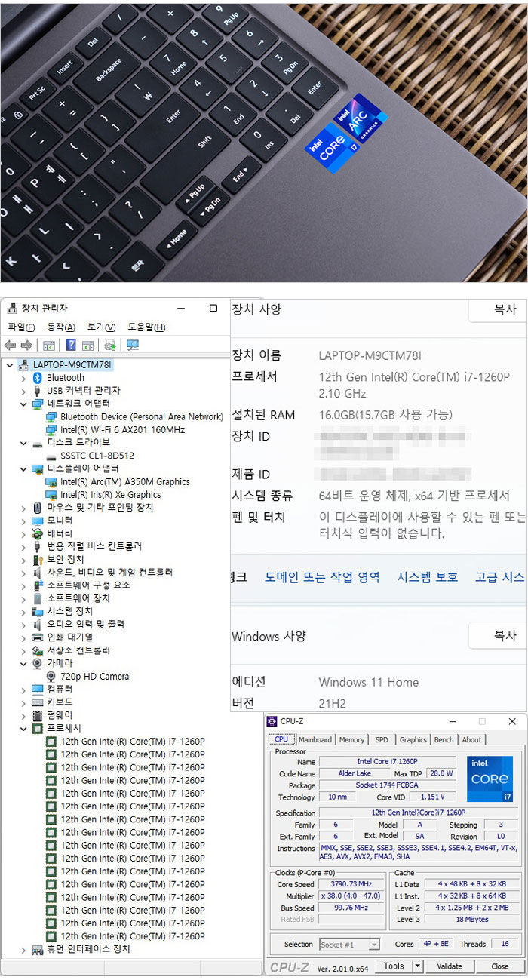Collapse the LAPTOP-M9CTM78I root node
528x980 pixels.
pos(9,365)
